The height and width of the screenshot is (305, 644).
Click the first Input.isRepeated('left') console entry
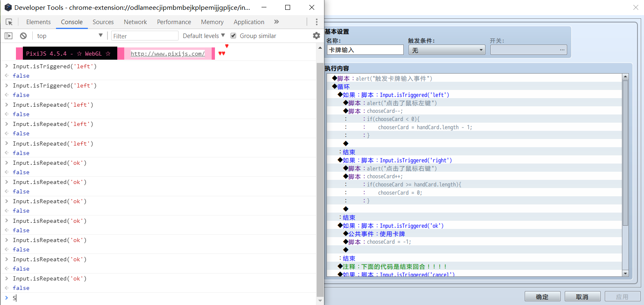pos(53,105)
